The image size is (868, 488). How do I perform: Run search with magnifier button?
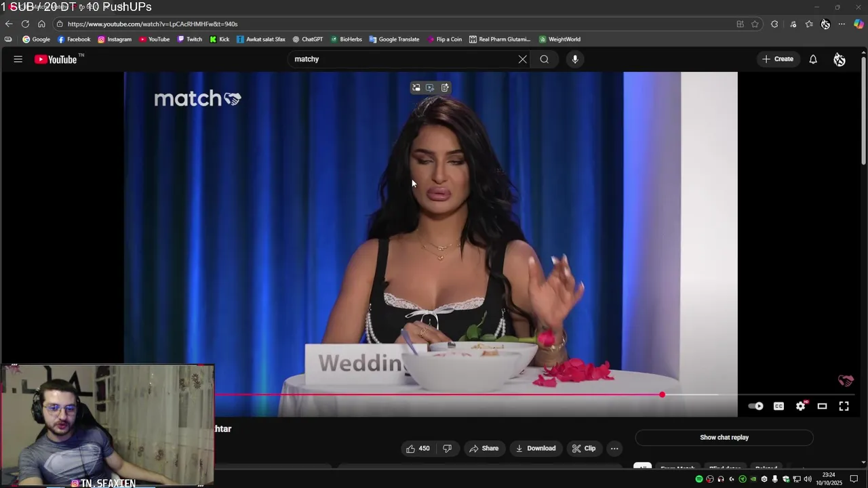click(x=545, y=59)
